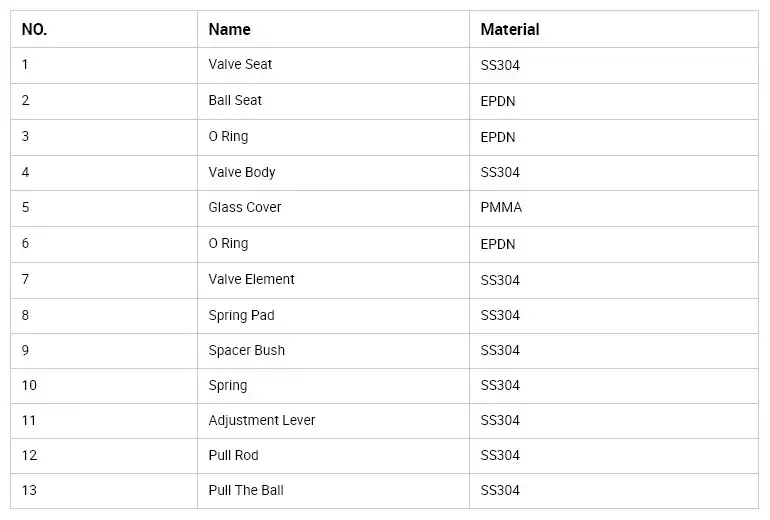The image size is (770, 520).
Task: Select the O Ring cell in row 3
Action: (x=228, y=137)
